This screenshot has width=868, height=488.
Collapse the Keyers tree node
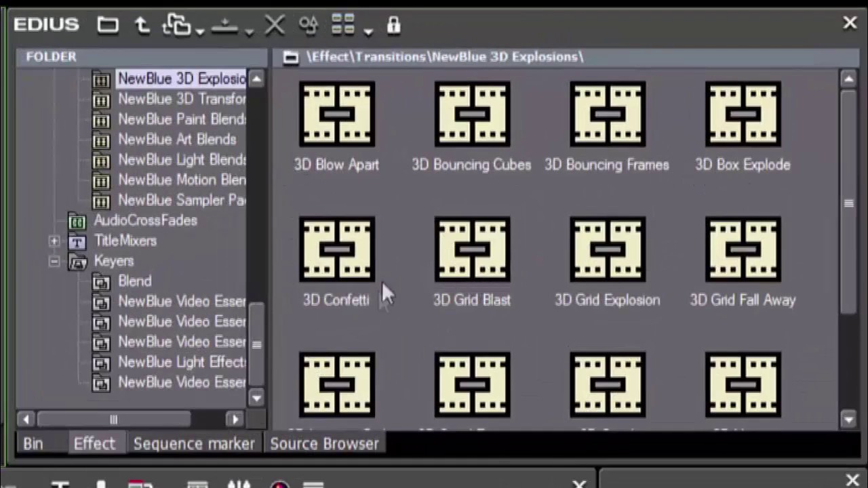pyautogui.click(x=54, y=262)
